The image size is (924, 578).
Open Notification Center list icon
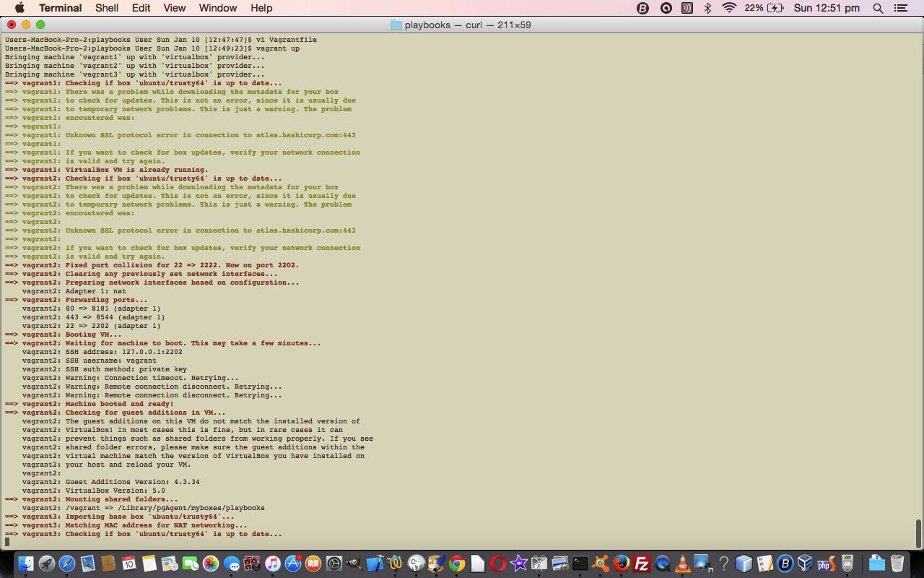[900, 8]
